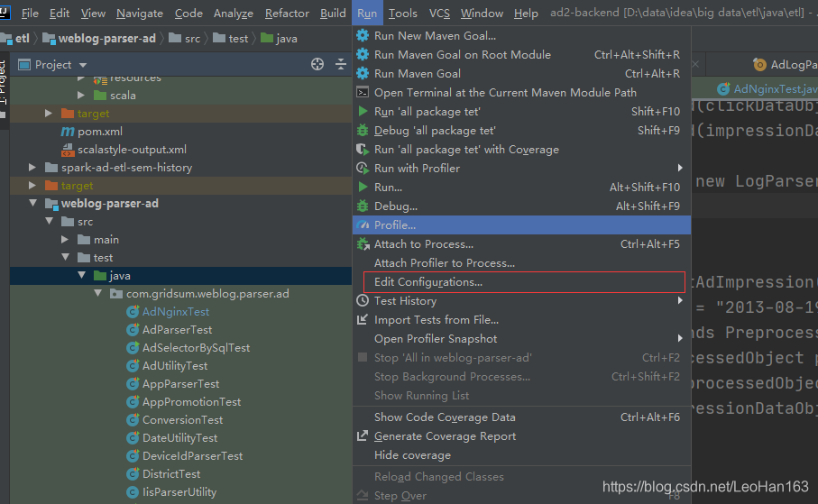This screenshot has height=504, width=818.
Task: Open the Refactor menu
Action: (x=287, y=13)
